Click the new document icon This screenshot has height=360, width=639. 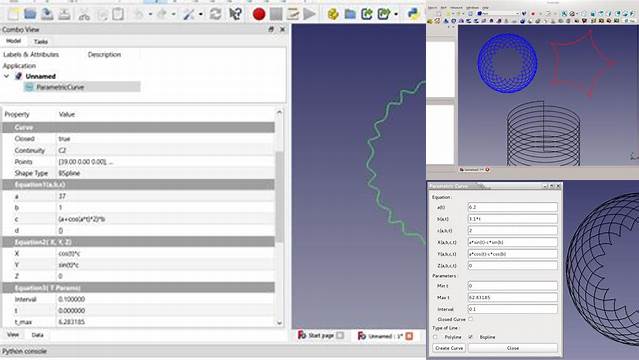[13, 14]
